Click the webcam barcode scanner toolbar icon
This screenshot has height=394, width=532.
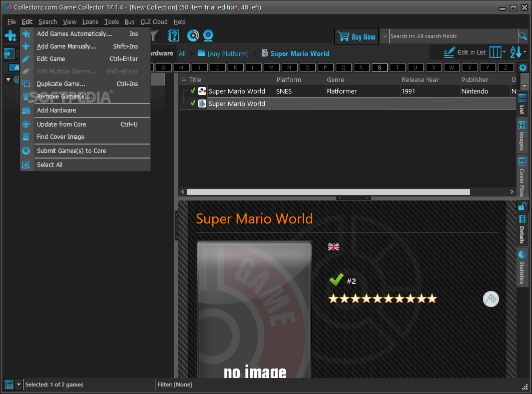(208, 35)
